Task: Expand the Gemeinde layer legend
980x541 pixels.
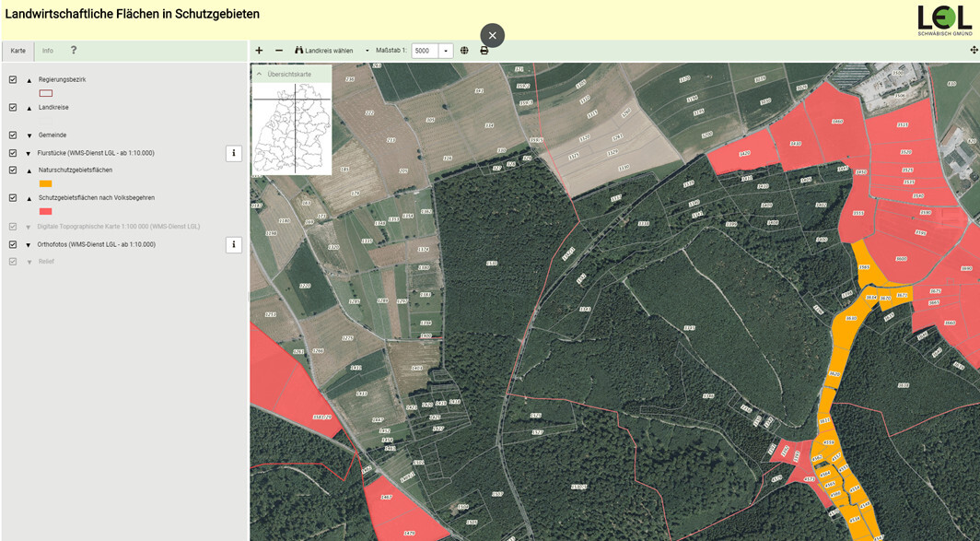Action: [x=29, y=135]
